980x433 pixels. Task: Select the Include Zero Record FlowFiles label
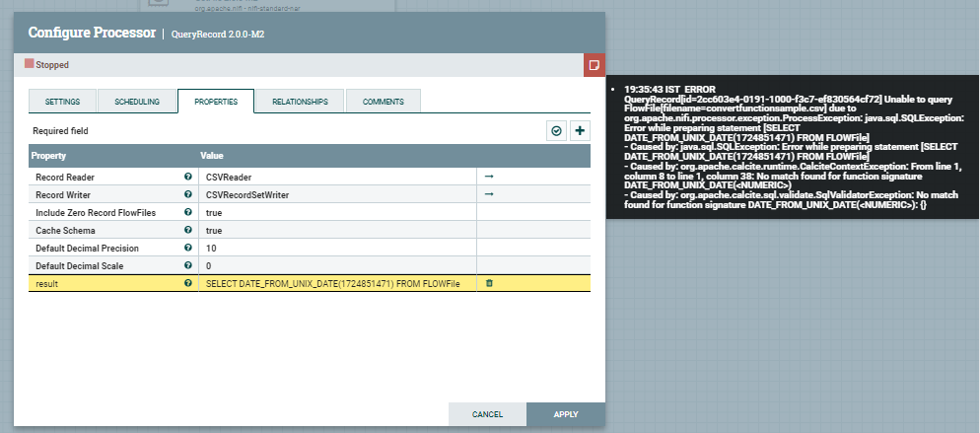96,213
